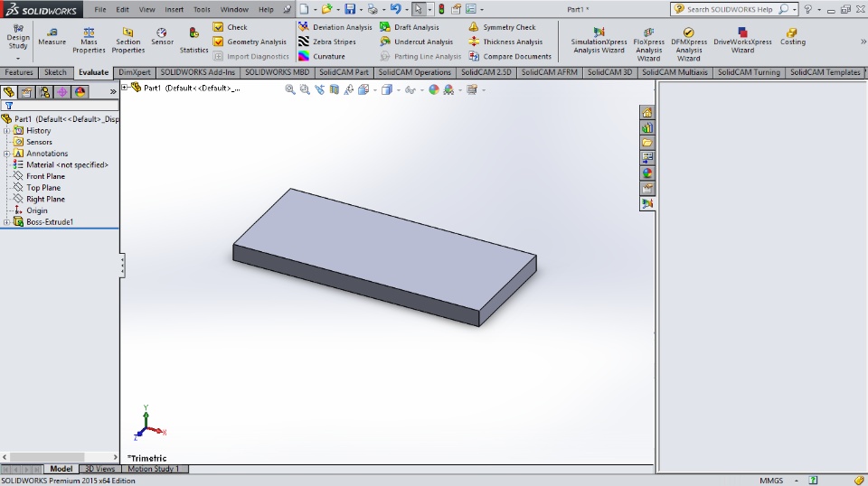
Task: Start the Symmetry Check tool
Action: (502, 27)
